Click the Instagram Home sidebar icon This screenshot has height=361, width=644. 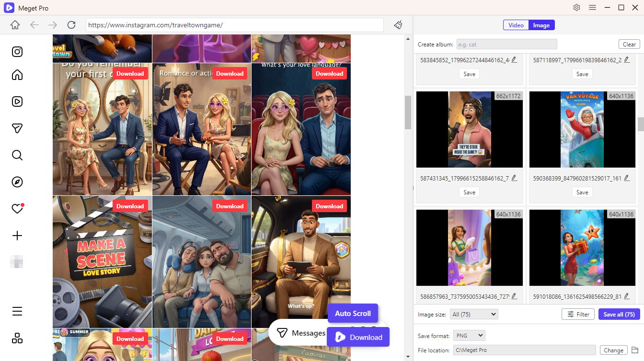coord(17,75)
